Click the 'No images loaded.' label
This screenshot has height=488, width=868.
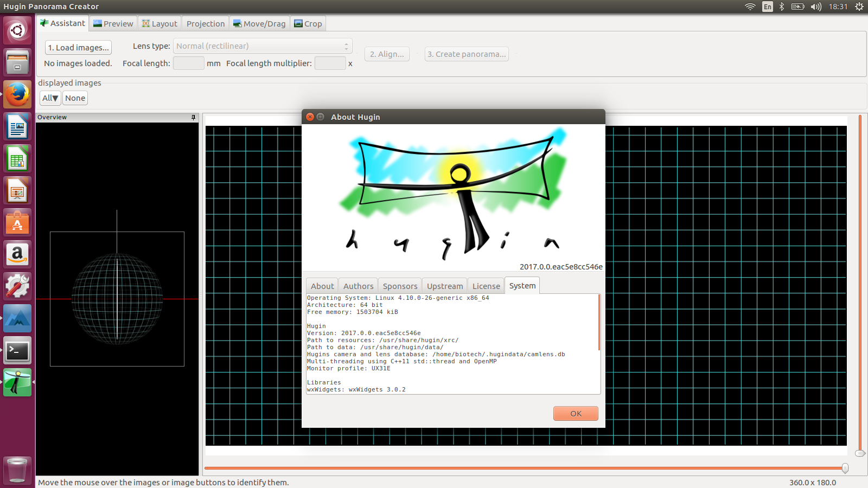(x=78, y=63)
